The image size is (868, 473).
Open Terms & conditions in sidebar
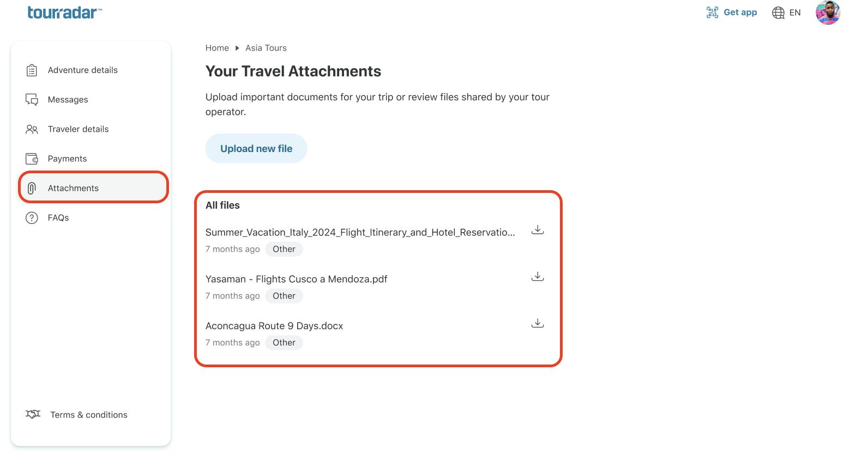click(89, 415)
